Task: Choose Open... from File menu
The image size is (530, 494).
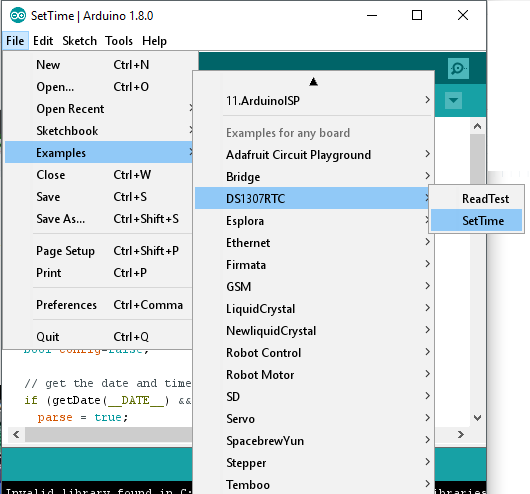Action: [98, 87]
